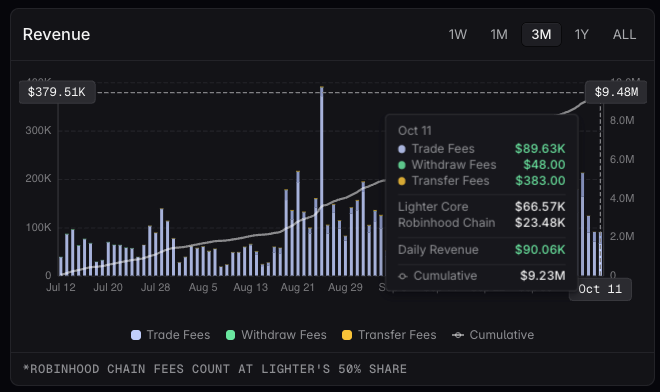Viewport: 660px width, 392px height.
Task: Click the Aug 29 x-axis label
Action: coord(345,288)
